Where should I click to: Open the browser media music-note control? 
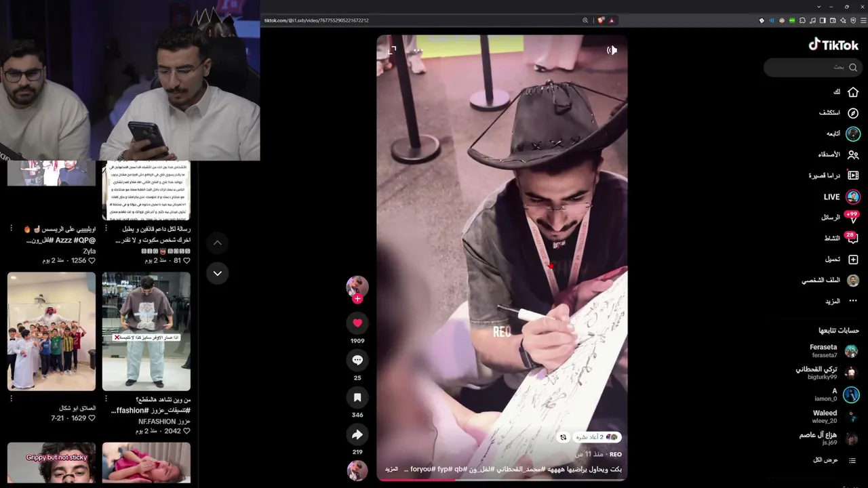(x=812, y=20)
